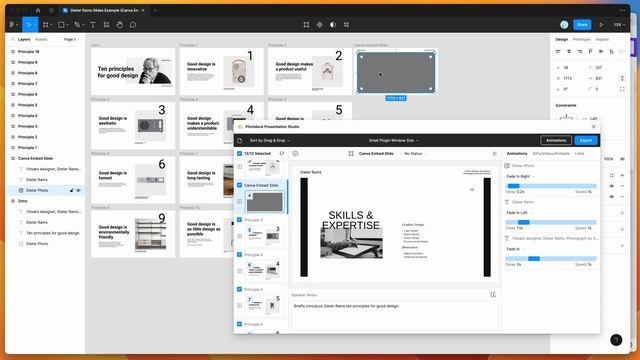This screenshot has width=640, height=360.
Task: Uncheck the Canva Embed Slide checkbox
Action: 240,185
